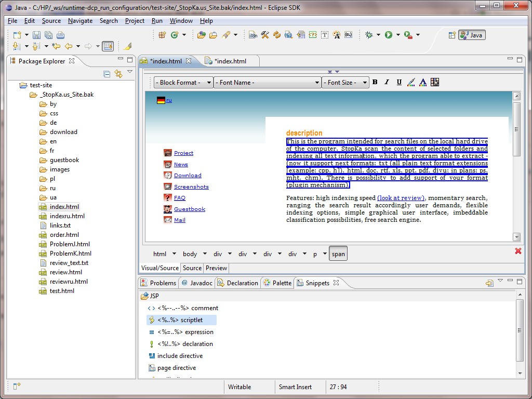
Task: Toggle the highlighted editor toolbar button next to the forward arrow
Action: (x=108, y=46)
